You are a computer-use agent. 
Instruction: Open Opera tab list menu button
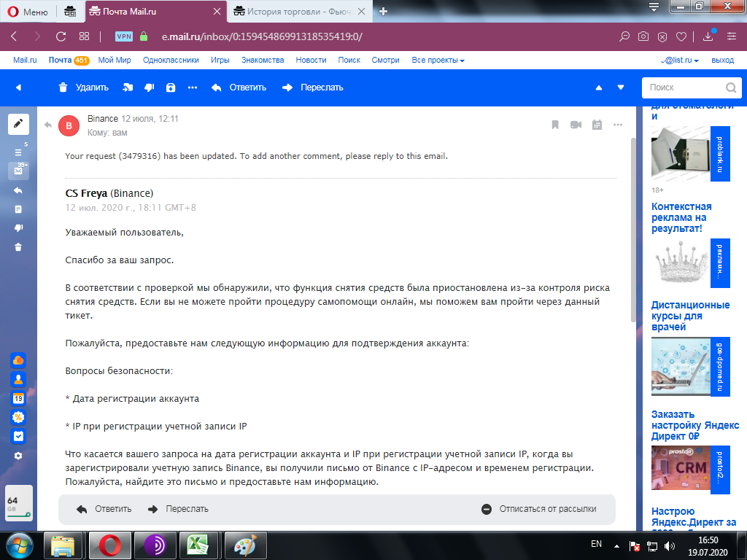pyautogui.click(x=654, y=7)
